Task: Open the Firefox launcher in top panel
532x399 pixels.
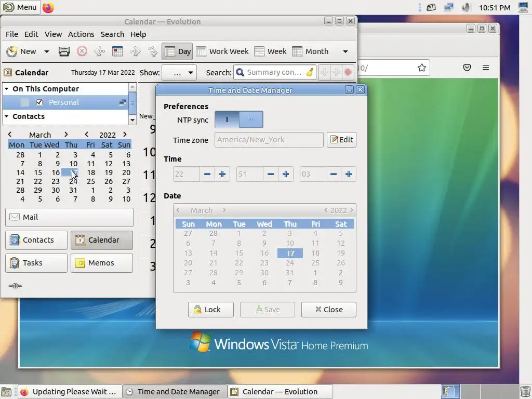Action: pyautogui.click(x=48, y=7)
